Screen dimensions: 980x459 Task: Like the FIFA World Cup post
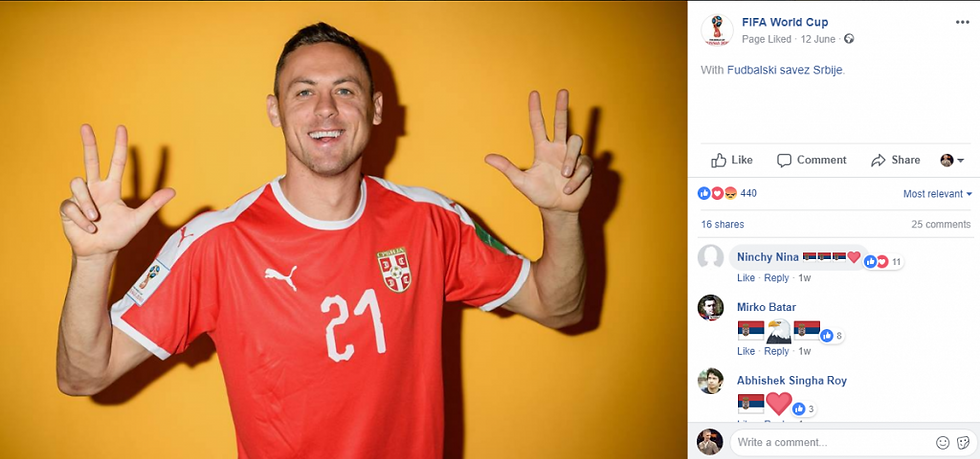732,160
